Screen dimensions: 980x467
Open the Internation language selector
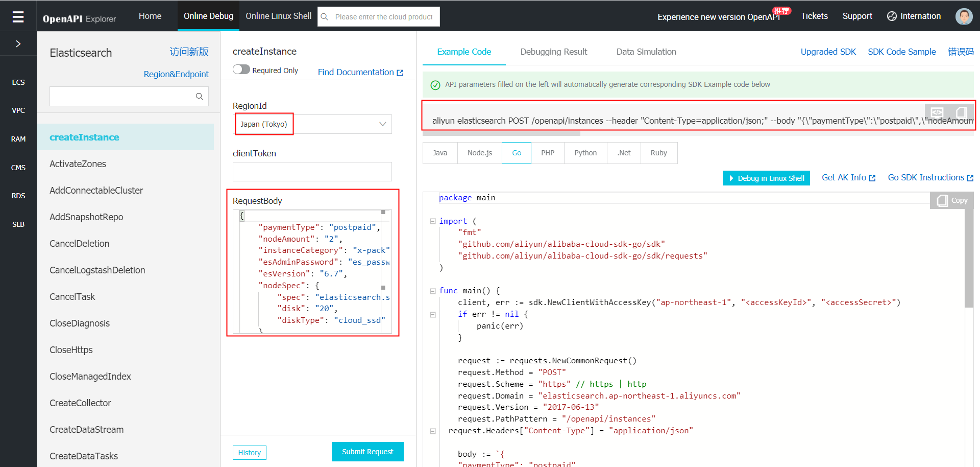914,16
